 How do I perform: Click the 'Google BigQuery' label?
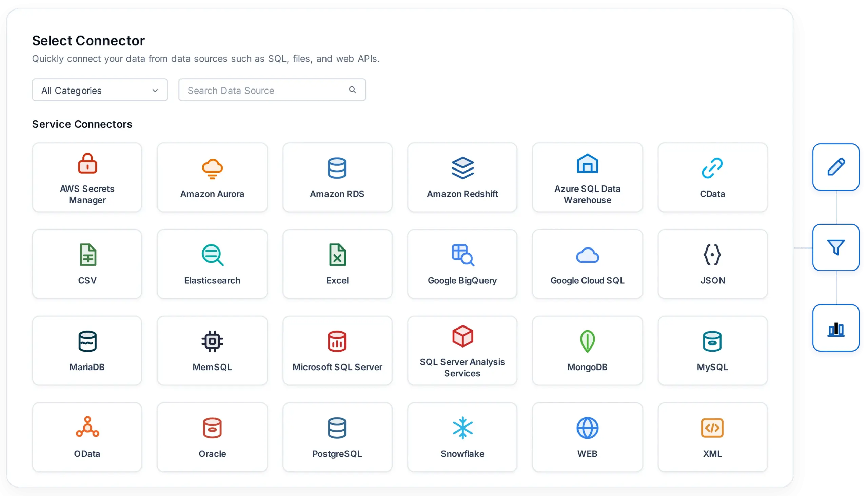click(x=462, y=281)
